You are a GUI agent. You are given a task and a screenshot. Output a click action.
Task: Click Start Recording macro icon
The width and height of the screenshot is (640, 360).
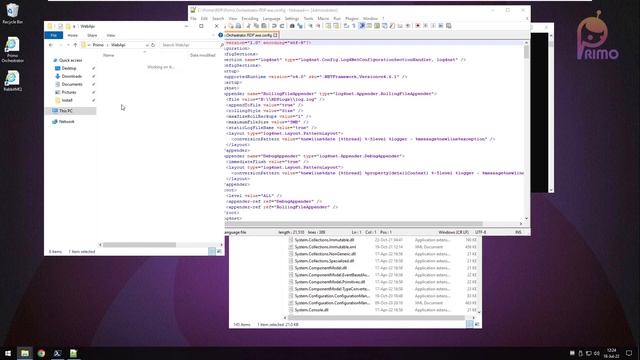pos(418,26)
